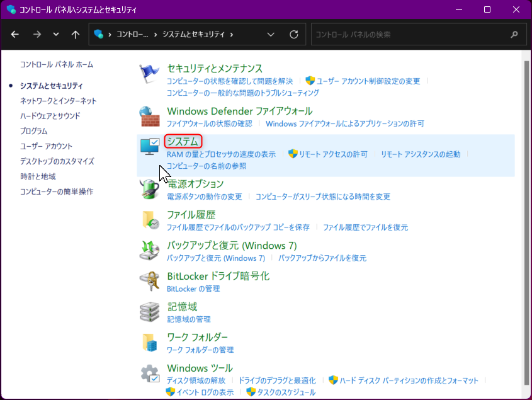Click ファイル履歴でファイルのバックアップ コピーを保存
This screenshot has height=400, width=532.
coord(238,227)
